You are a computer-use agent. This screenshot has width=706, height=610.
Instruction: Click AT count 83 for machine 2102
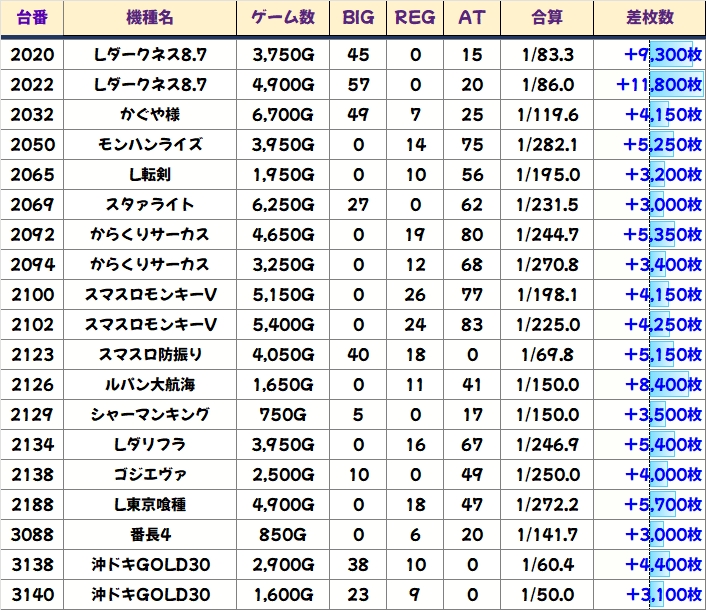pyautogui.click(x=472, y=325)
